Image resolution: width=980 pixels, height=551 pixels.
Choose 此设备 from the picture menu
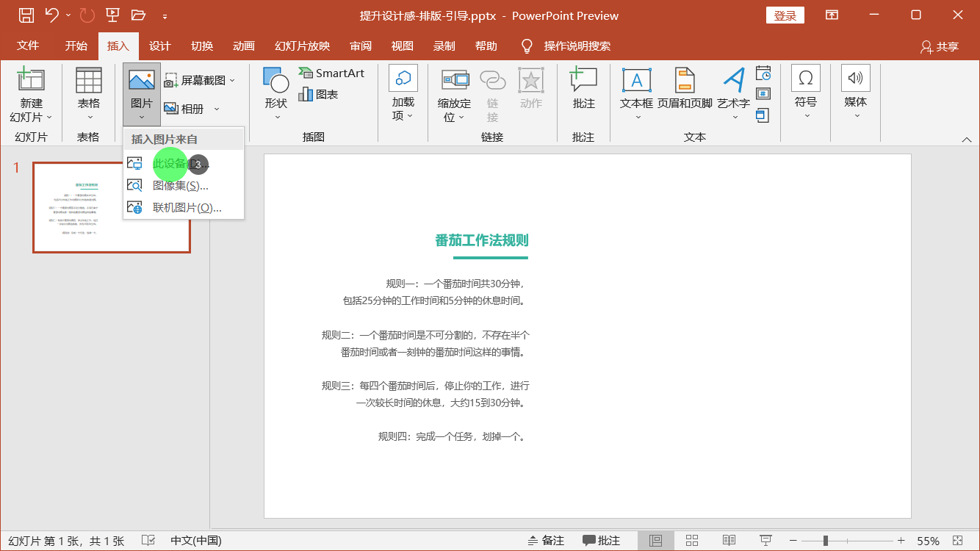pyautogui.click(x=184, y=163)
